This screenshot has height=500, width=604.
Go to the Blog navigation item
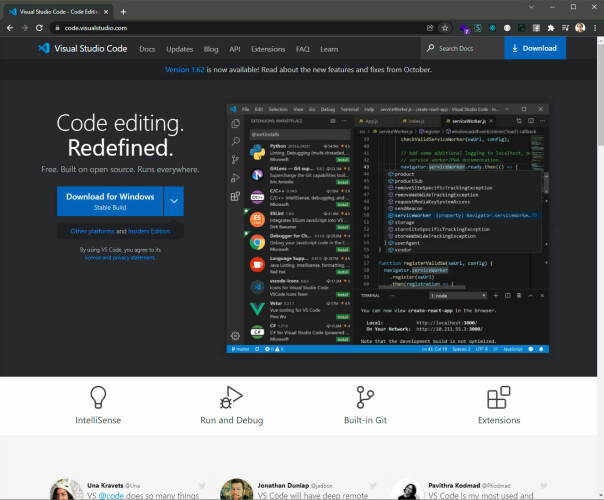coord(211,49)
